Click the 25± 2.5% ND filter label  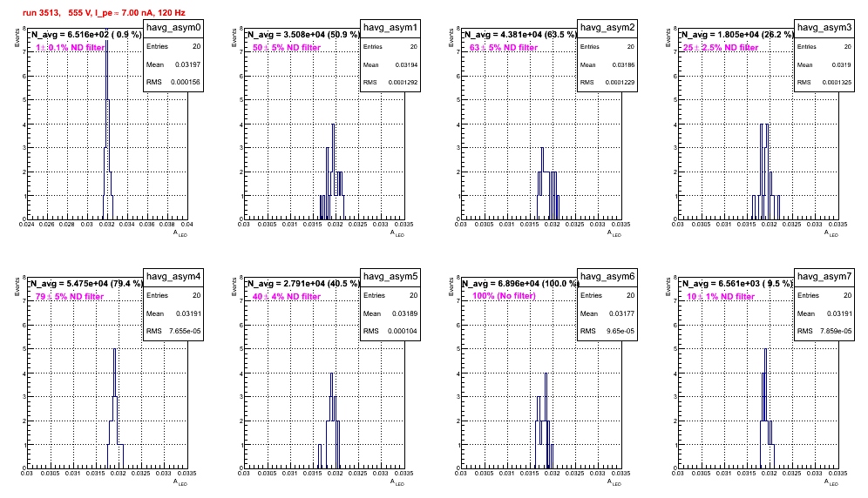(721, 48)
